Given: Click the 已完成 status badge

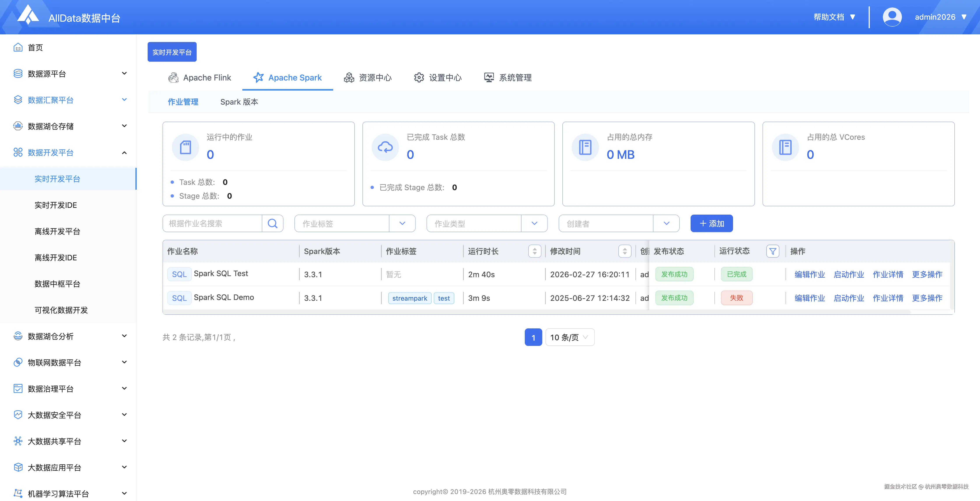Looking at the screenshot, I should point(737,274).
